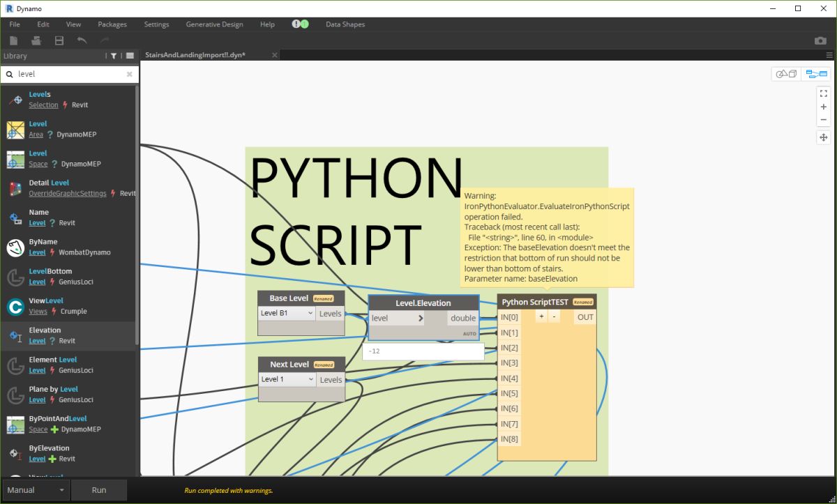Click the Save toolbar icon

pyautogui.click(x=59, y=41)
